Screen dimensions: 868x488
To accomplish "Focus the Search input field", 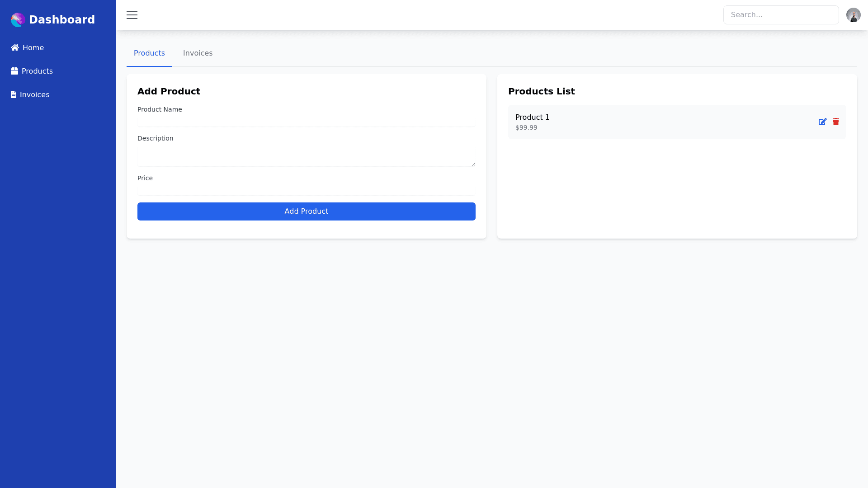I will [781, 15].
